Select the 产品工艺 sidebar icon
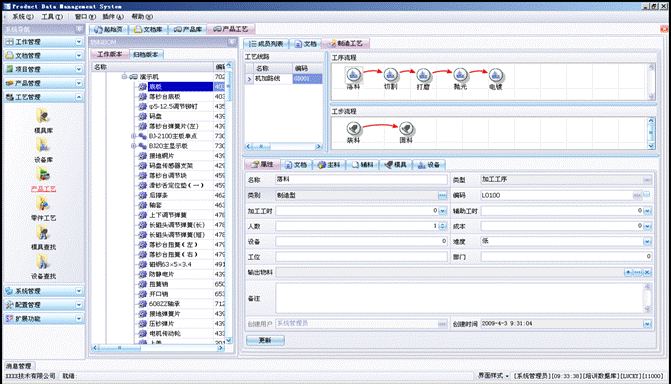671x384 pixels. tap(43, 175)
